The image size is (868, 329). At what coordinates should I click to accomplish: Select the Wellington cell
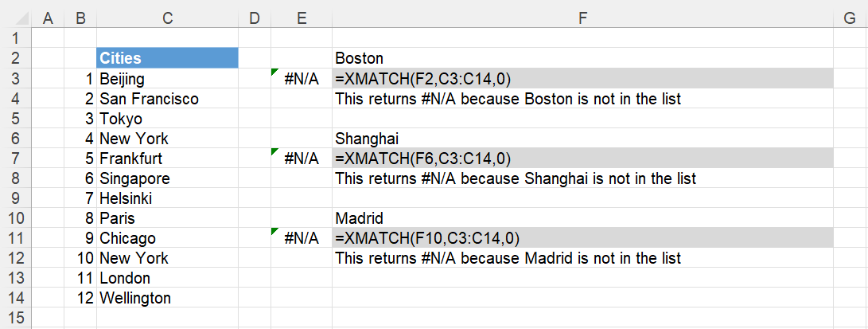point(168,298)
